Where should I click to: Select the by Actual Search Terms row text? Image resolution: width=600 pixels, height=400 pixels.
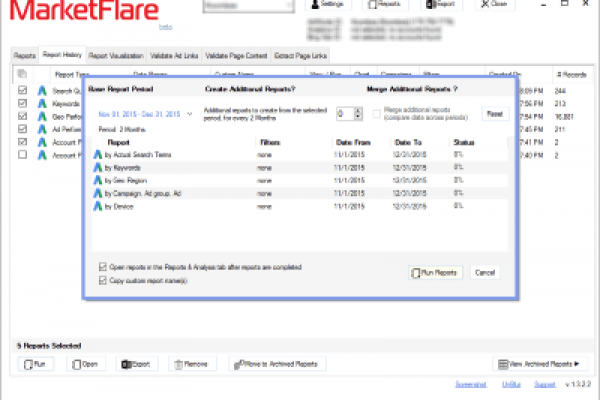point(138,155)
